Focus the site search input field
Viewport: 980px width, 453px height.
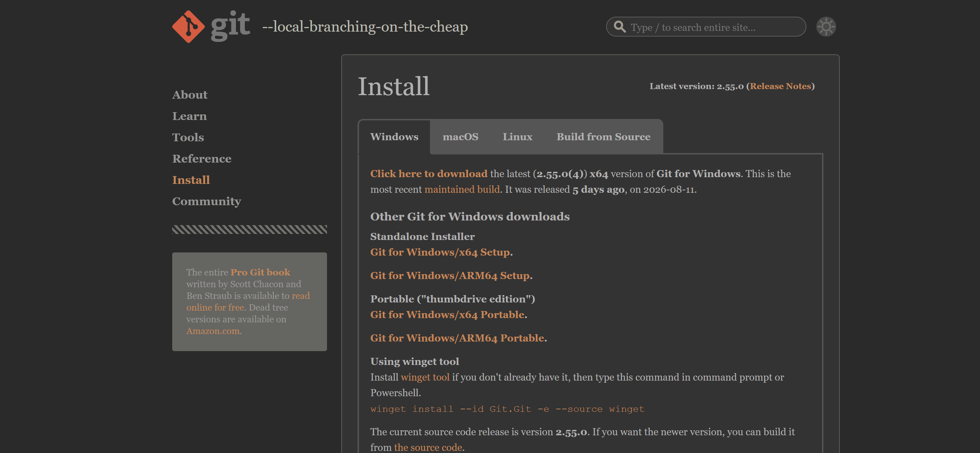point(706,27)
